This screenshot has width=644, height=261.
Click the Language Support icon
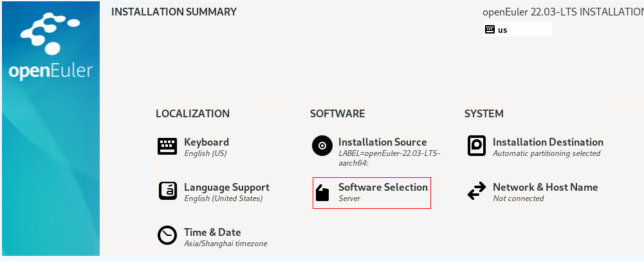point(167,191)
